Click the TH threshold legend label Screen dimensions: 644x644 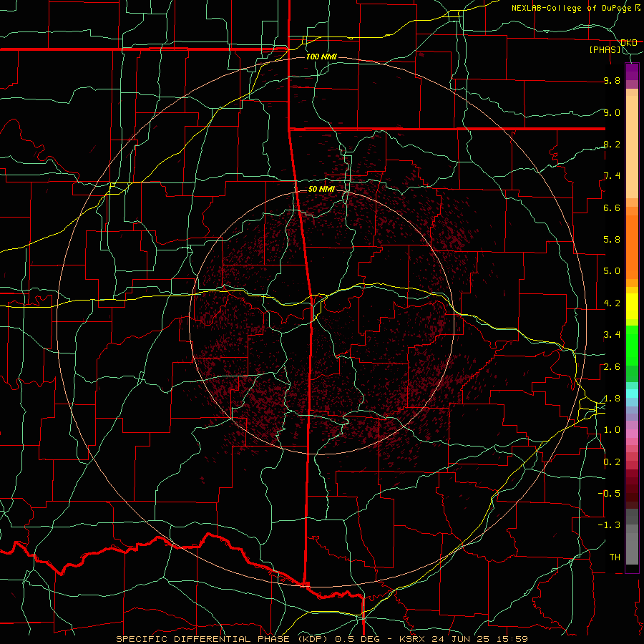(x=615, y=557)
